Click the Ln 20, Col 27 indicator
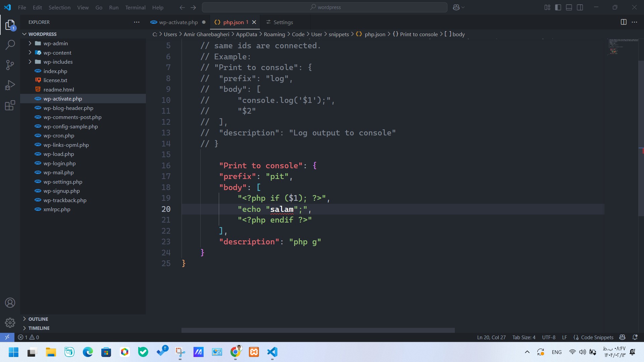This screenshot has height=362, width=644. [491, 337]
